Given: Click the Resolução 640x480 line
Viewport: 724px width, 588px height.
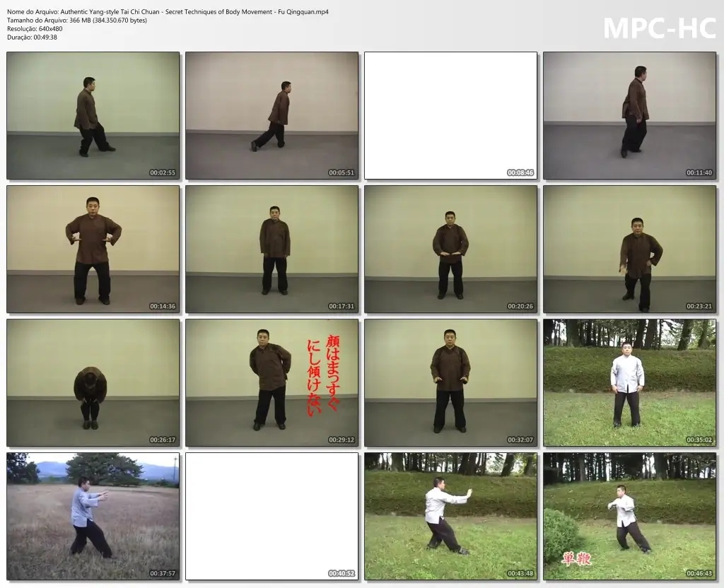Looking at the screenshot, I should pyautogui.click(x=35, y=28).
